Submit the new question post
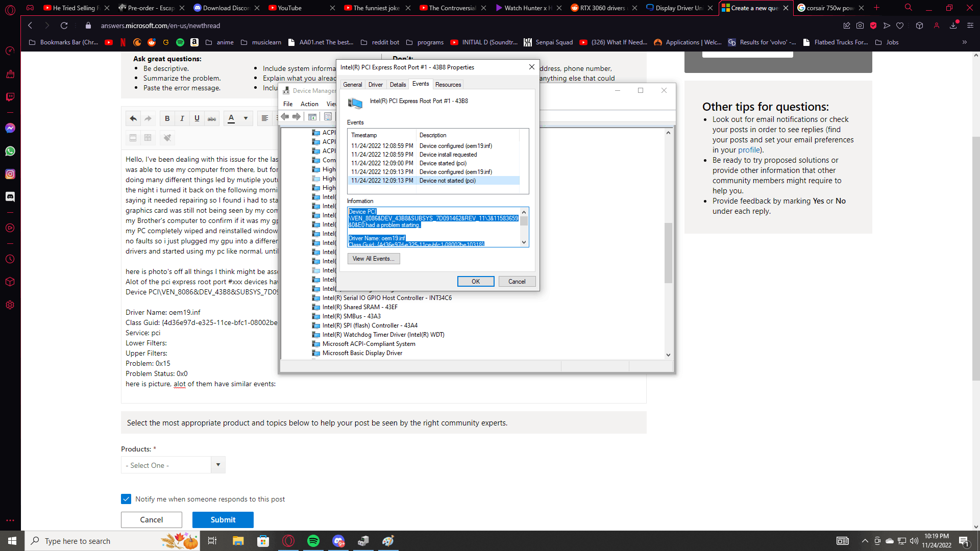Viewport: 980px width, 551px height. (x=223, y=519)
